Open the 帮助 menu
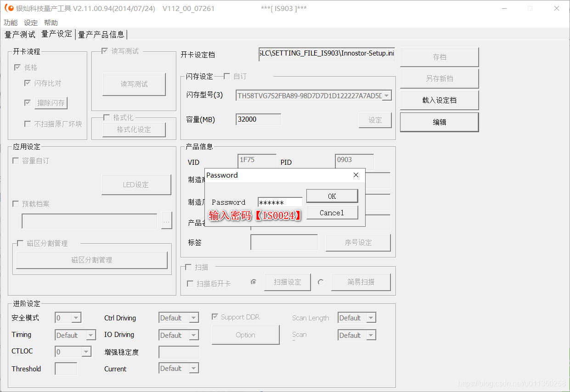570x392 pixels. click(51, 22)
